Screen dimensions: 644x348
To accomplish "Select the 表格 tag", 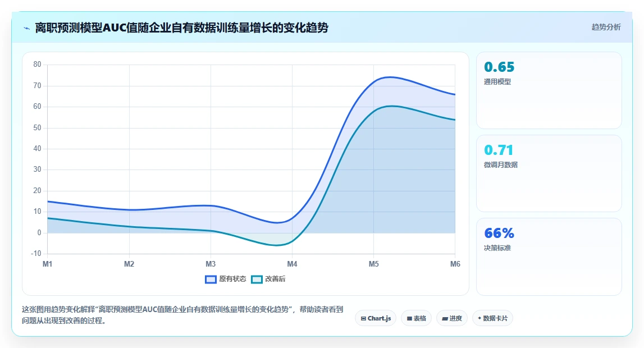I will [x=416, y=318].
